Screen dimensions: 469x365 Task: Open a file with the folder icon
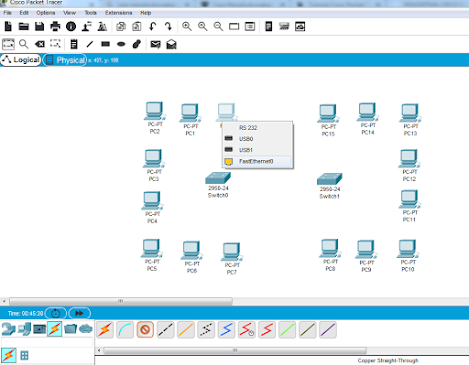click(24, 26)
